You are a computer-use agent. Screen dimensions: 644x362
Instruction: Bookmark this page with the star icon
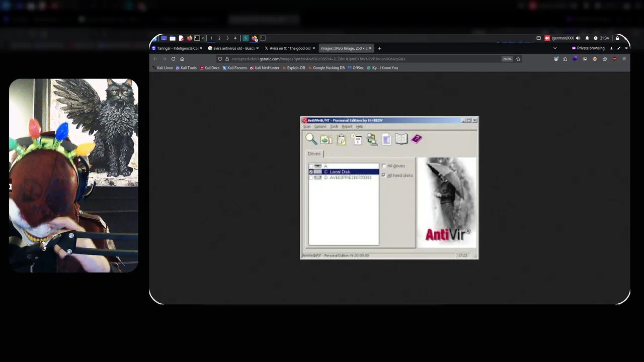pyautogui.click(x=518, y=59)
